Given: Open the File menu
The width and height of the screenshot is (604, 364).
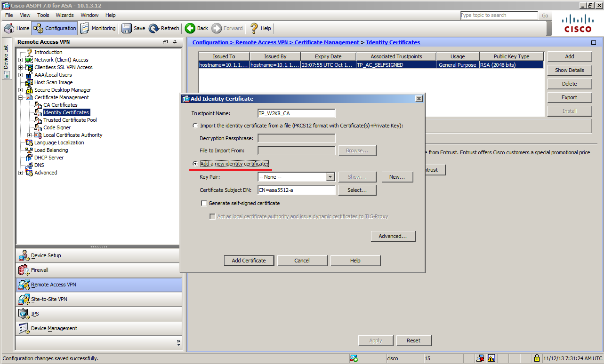Looking at the screenshot, I should pos(9,15).
